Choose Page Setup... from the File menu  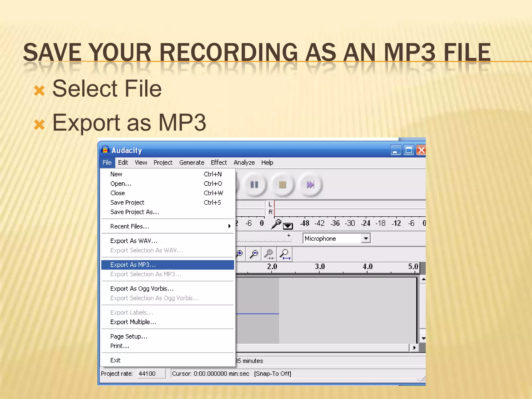(168, 336)
